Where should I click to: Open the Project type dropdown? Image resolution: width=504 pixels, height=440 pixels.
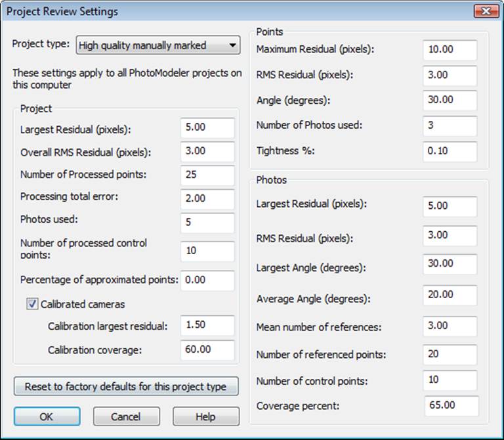point(157,45)
